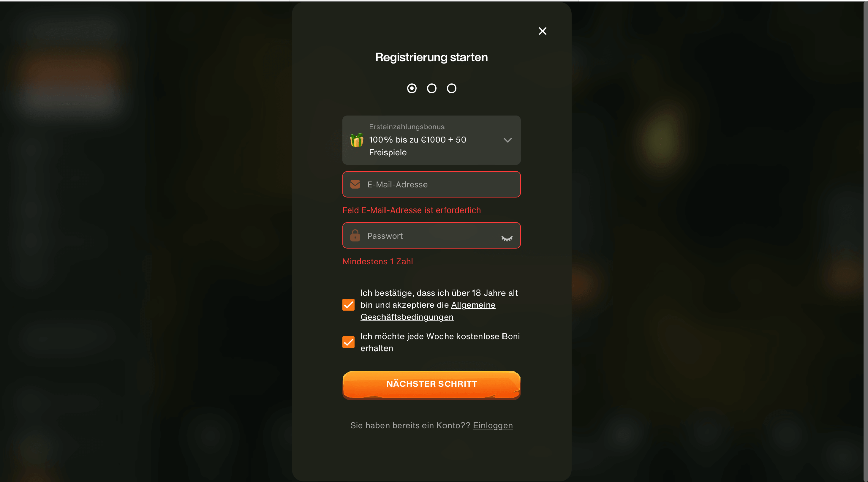This screenshot has width=868, height=482.
Task: Click the gift box bonus icon
Action: pos(357,140)
